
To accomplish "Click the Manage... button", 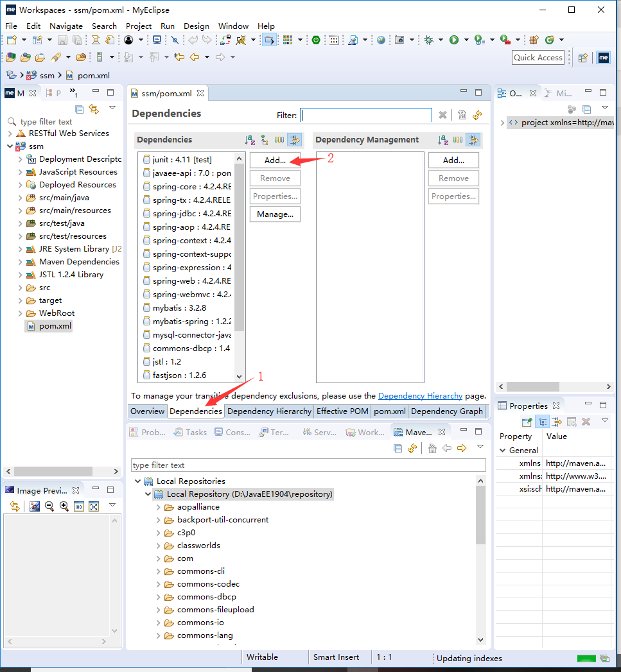I will (x=275, y=214).
